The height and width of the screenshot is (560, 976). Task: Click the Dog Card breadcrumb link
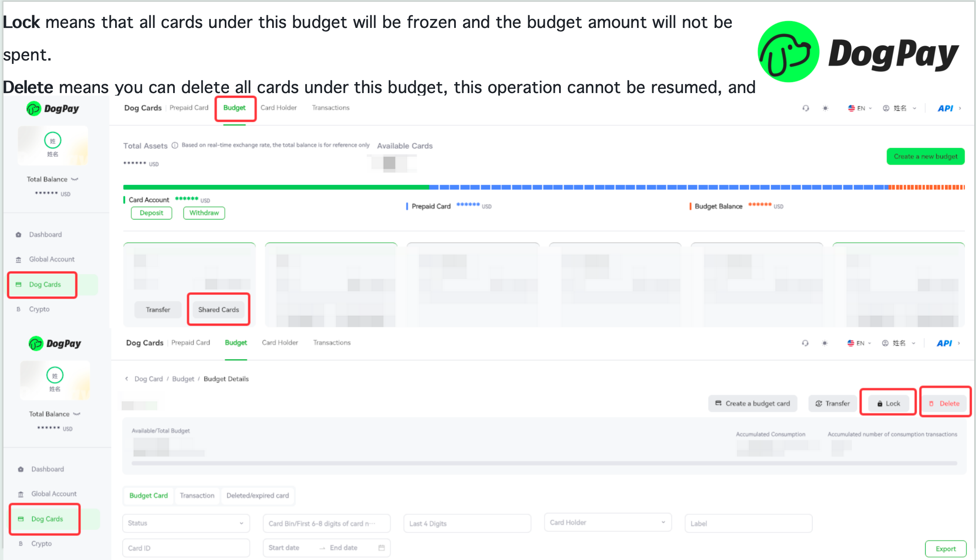coord(149,379)
